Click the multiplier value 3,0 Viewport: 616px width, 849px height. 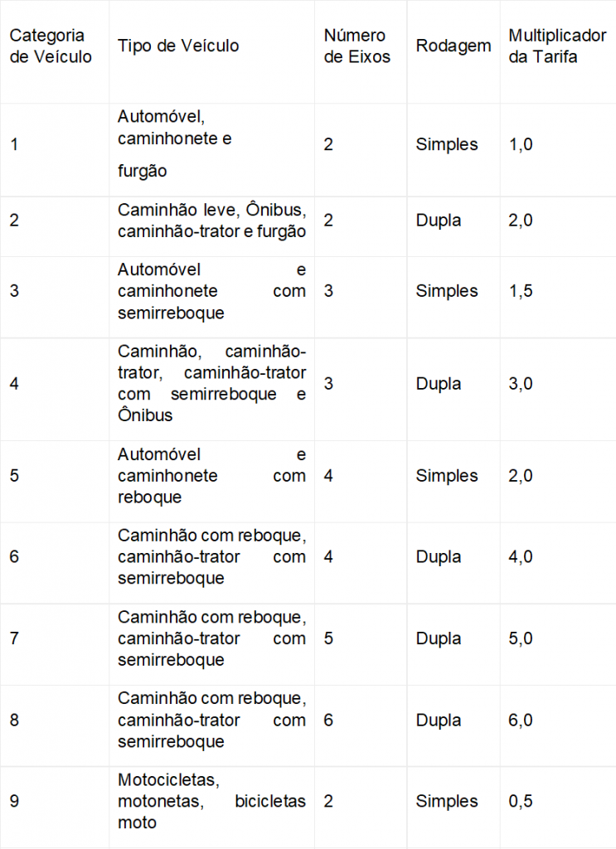click(521, 384)
